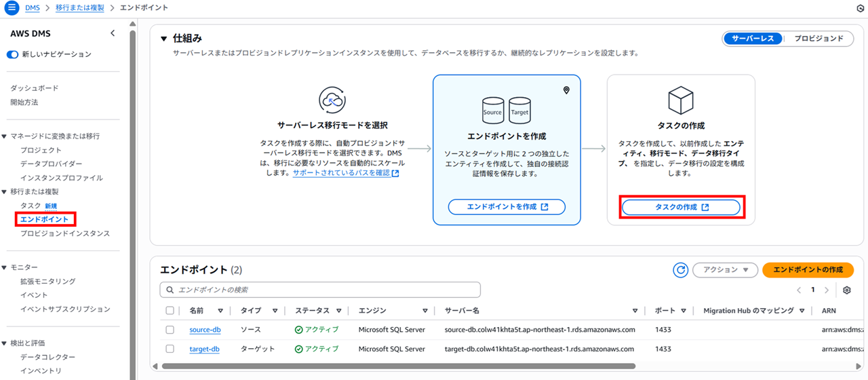Click the hexagon settings icon at top right
The image size is (868, 380).
pyautogui.click(x=861, y=7)
